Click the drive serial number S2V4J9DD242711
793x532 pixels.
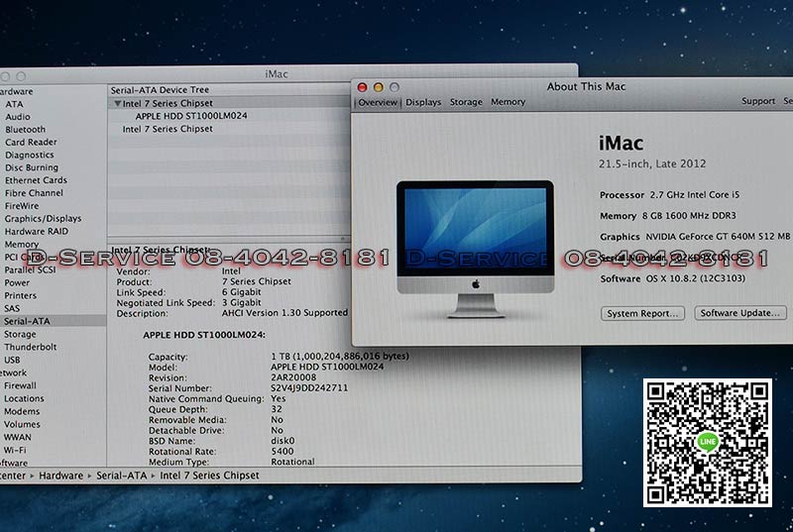[309, 388]
